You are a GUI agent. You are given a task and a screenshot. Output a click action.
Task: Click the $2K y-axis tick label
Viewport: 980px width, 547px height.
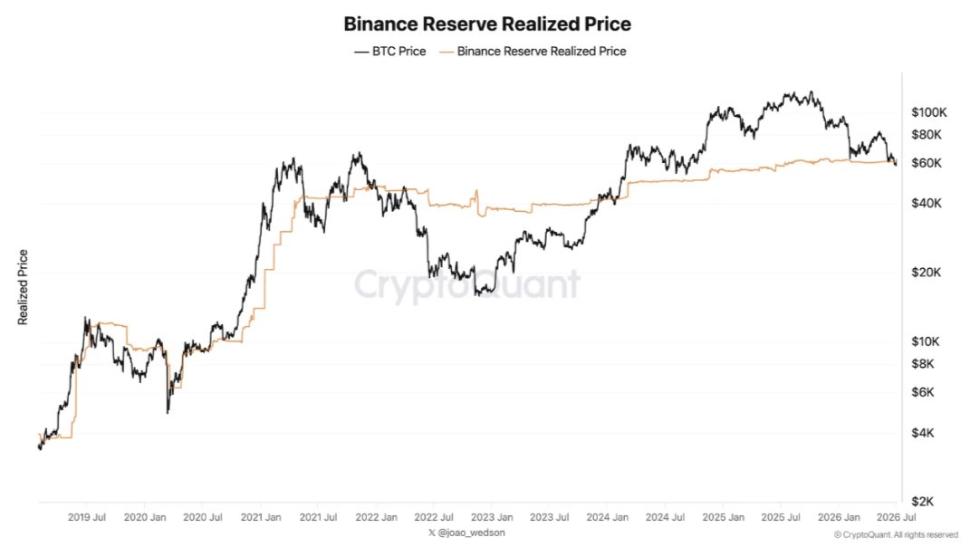(923, 502)
